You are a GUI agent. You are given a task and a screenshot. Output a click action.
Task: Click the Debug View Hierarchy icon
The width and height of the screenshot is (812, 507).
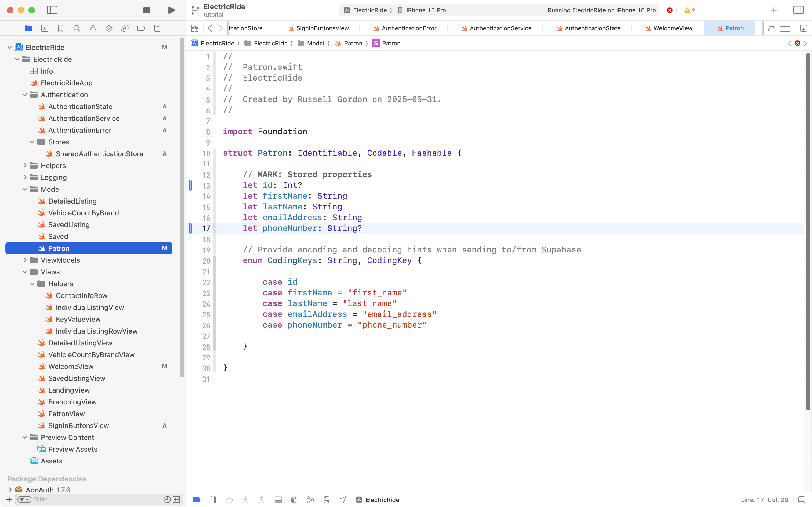[294, 500]
